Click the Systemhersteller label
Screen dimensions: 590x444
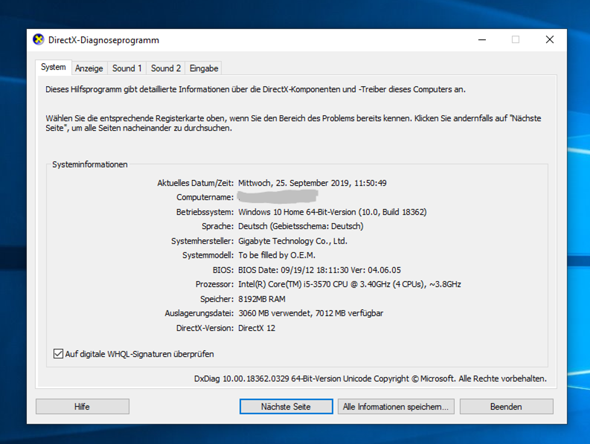coord(202,241)
